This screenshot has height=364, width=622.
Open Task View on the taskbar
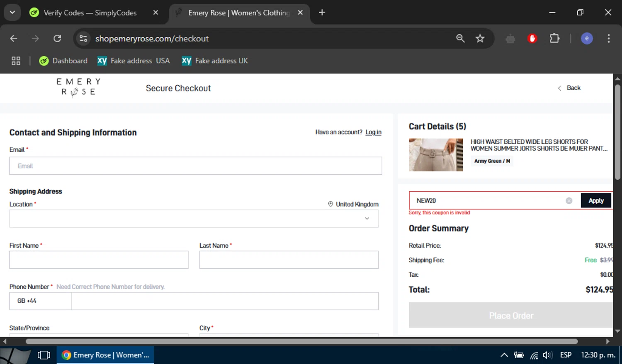pos(44,355)
